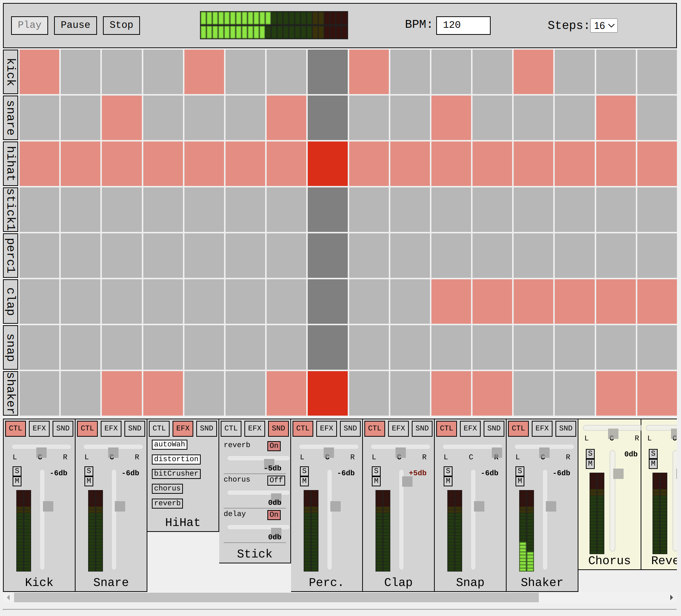Toggle the first step of the snap row
This screenshot has height=616, width=681.
(x=40, y=347)
